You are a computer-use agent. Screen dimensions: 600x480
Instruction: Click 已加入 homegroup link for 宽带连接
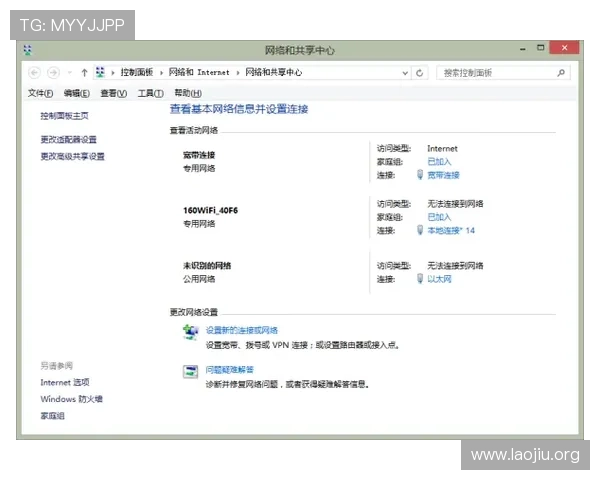[x=439, y=162]
